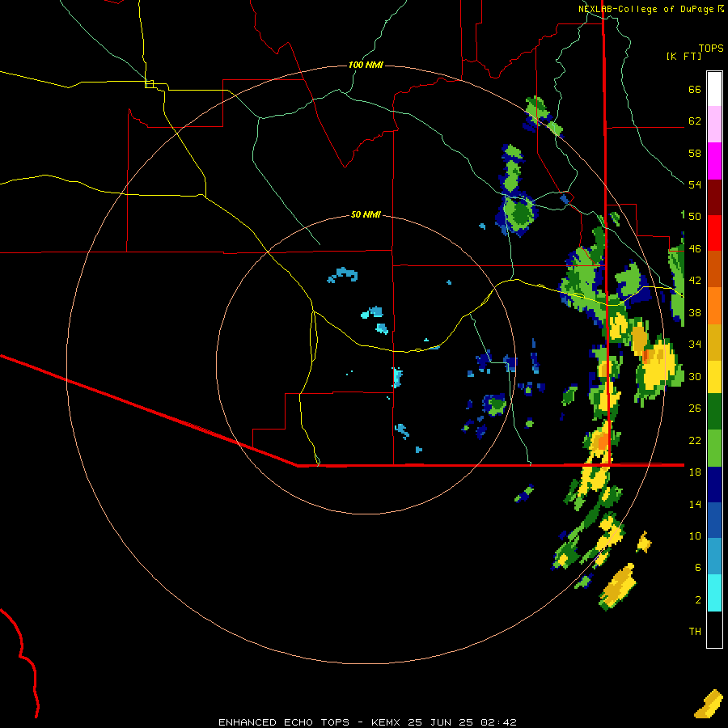Viewport: 728px width, 728px height.
Task: Click the bright red 46 legend swatch
Action: (x=714, y=233)
